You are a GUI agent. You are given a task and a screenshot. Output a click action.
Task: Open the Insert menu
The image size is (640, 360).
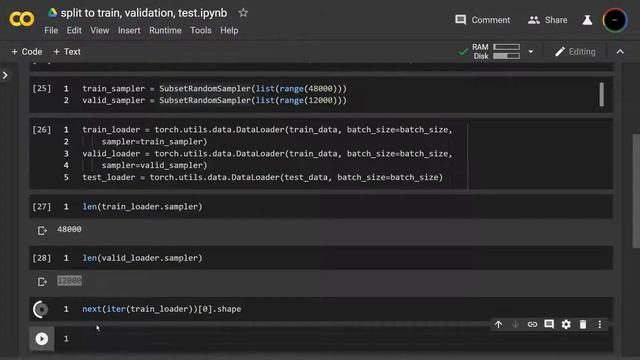[x=129, y=31]
